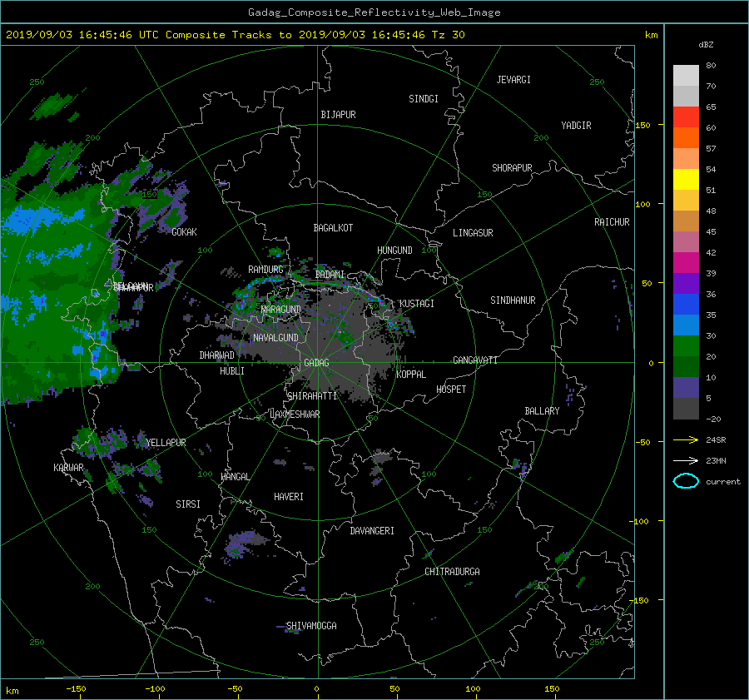Click the SHIVAMOGGA city label

[311, 625]
